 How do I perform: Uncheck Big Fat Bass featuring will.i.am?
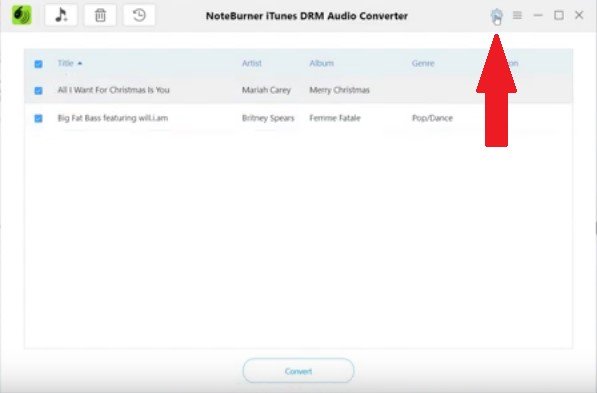[x=38, y=118]
